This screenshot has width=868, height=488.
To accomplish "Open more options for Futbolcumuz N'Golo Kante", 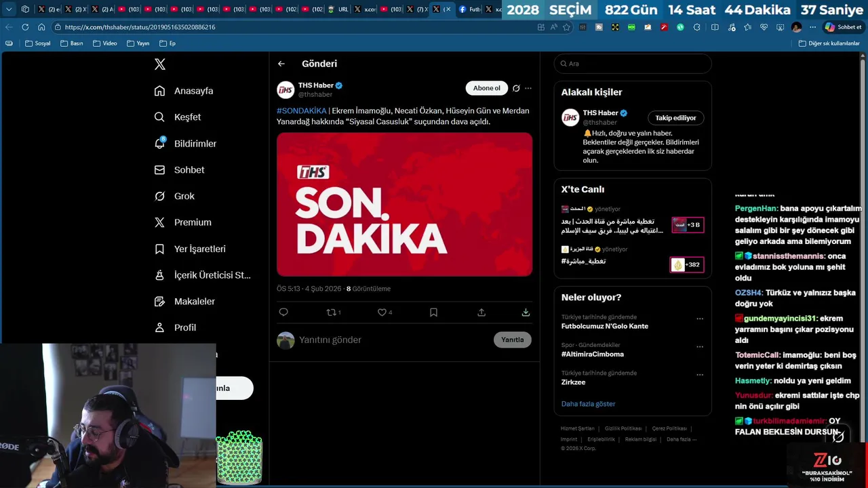I will coord(700,319).
